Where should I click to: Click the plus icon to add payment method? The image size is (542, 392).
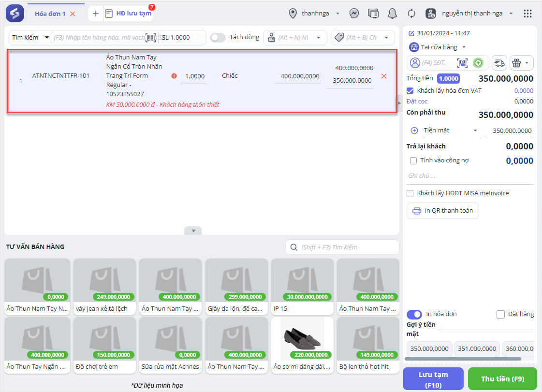click(x=414, y=131)
